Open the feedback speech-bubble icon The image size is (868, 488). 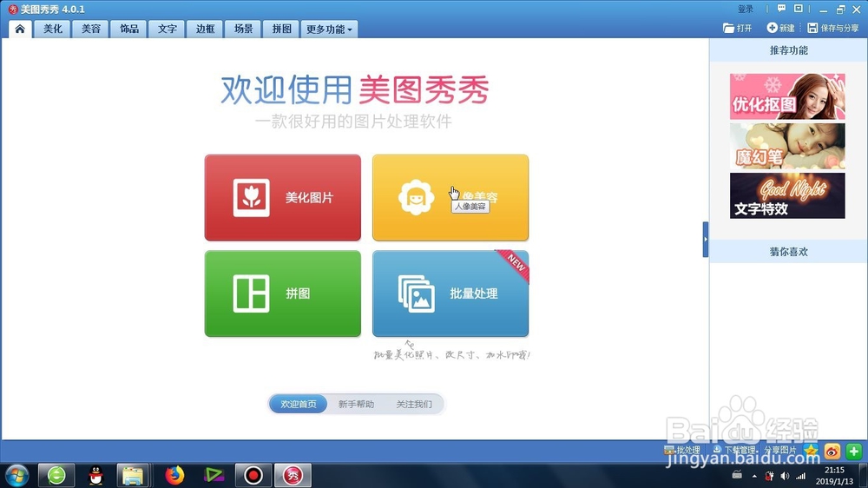[782, 9]
